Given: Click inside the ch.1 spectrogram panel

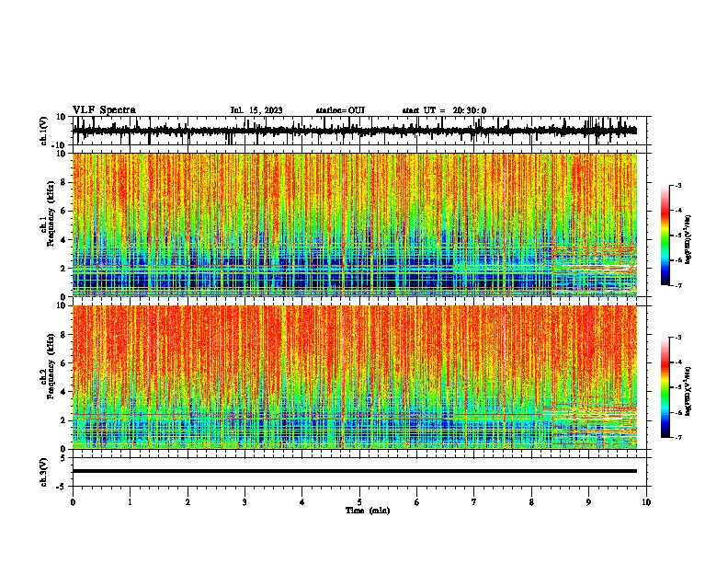Looking at the screenshot, I should (x=355, y=224).
